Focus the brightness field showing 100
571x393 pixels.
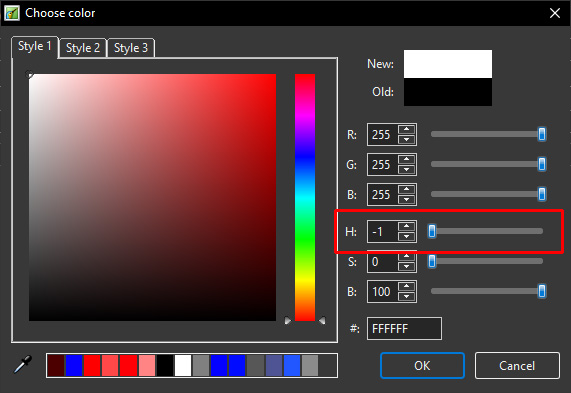pos(383,291)
